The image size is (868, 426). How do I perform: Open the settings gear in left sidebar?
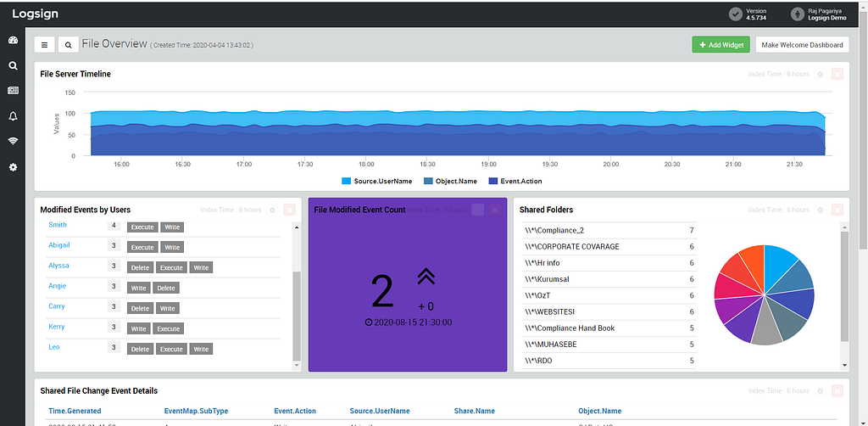coord(13,166)
